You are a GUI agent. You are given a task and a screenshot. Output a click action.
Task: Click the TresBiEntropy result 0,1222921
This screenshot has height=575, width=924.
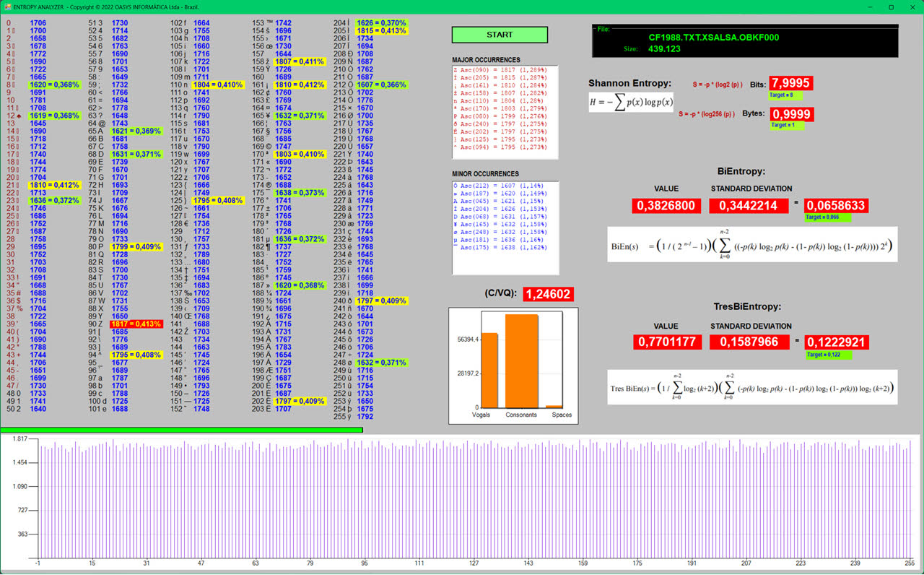tap(836, 342)
